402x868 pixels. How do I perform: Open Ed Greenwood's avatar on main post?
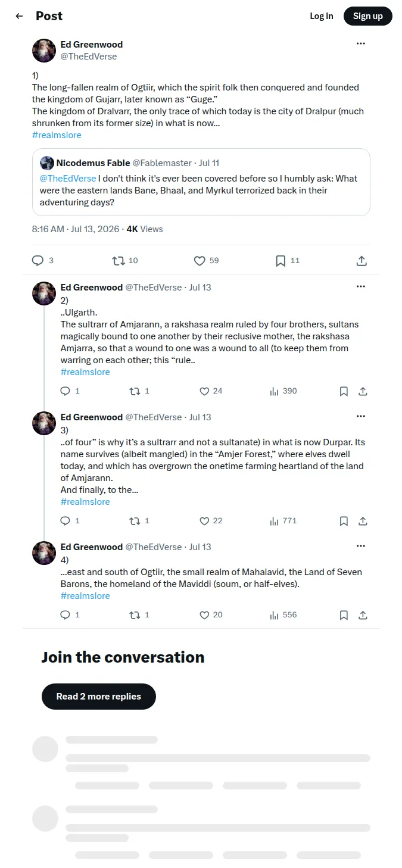click(x=44, y=51)
